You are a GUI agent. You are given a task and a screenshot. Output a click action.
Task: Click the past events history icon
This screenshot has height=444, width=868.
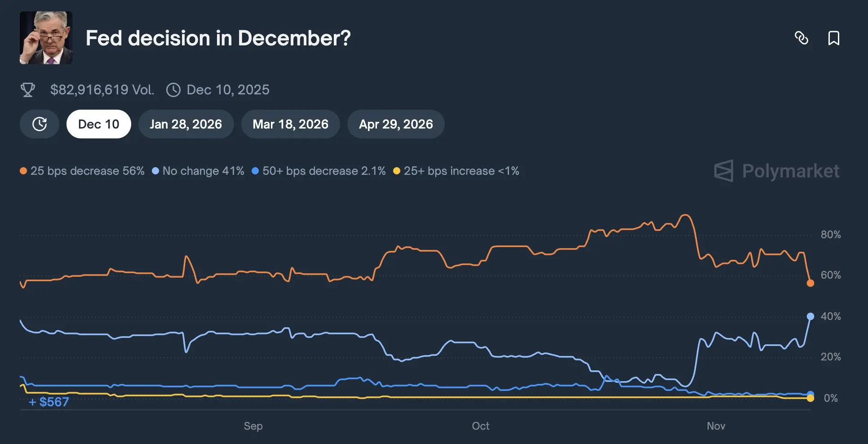pos(40,124)
